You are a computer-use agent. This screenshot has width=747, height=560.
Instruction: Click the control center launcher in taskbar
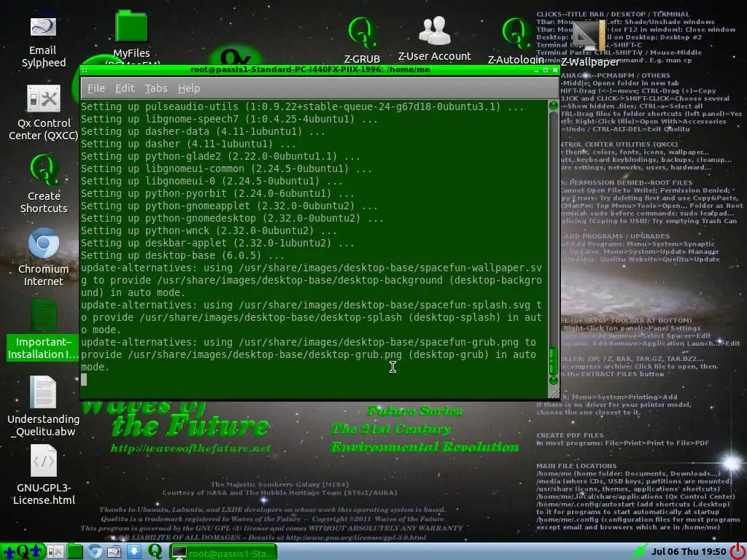click(55, 551)
